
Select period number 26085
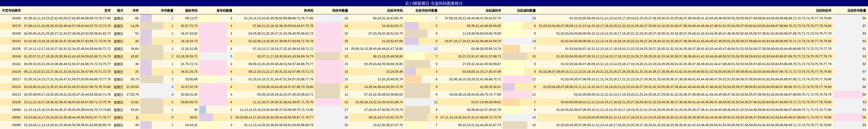(x=16, y=125)
